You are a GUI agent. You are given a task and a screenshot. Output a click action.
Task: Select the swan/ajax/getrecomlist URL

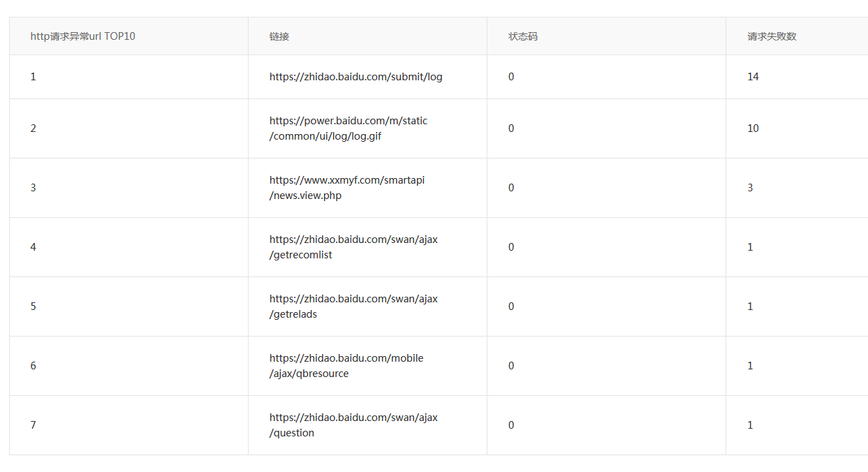click(x=353, y=247)
